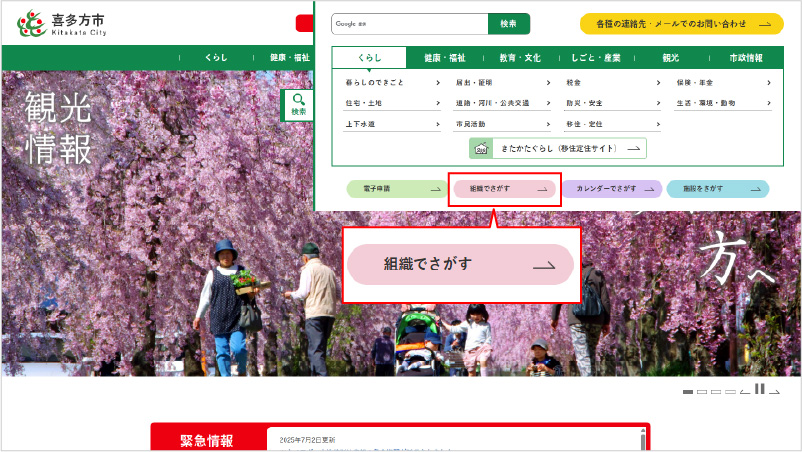Click the blue 施設をさがす button

(x=718, y=189)
